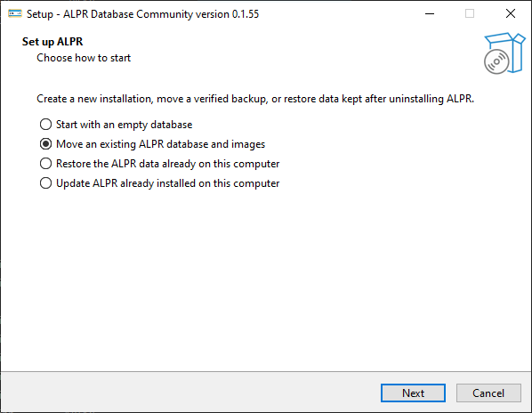The height and width of the screenshot is (413, 532).
Task: Click the 'Start with an empty database' label text
Action: 125,125
